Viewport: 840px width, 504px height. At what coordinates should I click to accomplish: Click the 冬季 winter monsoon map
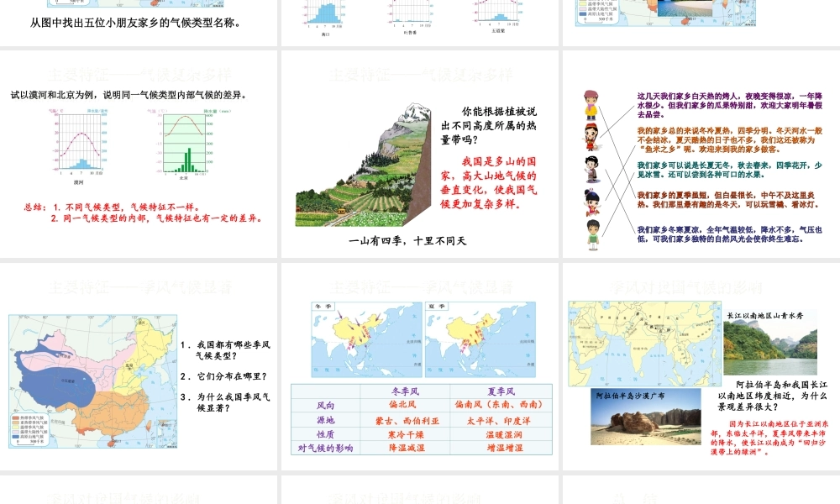pos(366,339)
